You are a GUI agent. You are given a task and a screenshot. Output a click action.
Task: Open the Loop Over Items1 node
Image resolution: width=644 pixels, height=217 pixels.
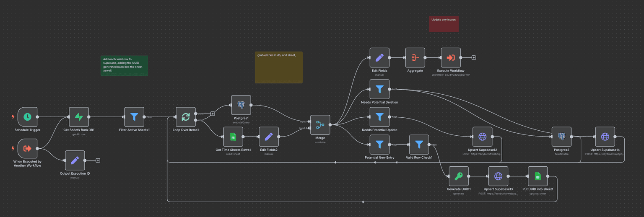tap(185, 117)
